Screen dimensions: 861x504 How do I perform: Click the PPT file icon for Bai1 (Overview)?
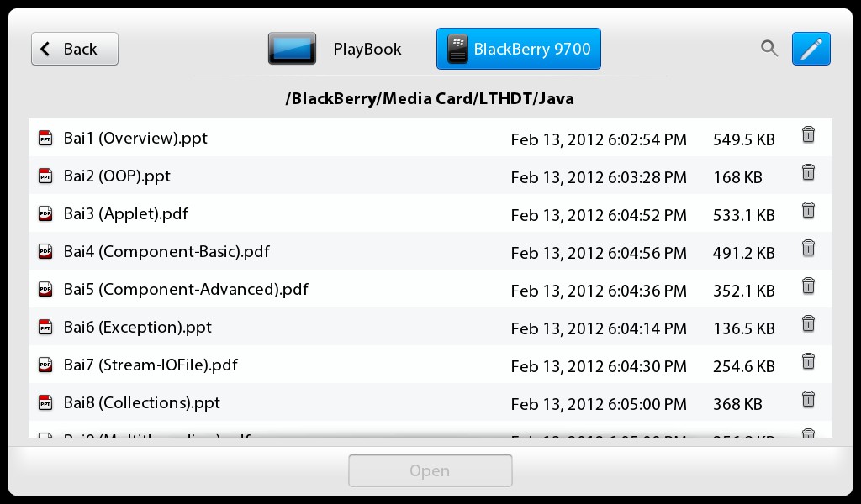[45, 139]
